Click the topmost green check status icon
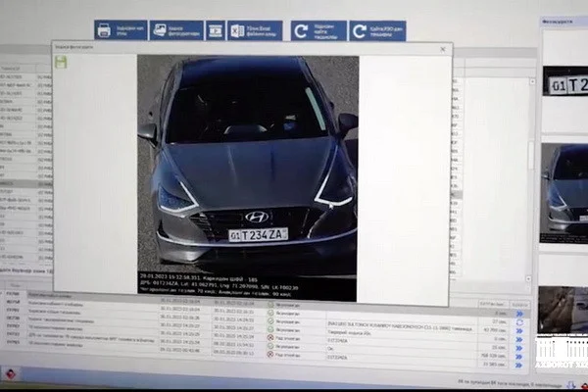 click(x=270, y=305)
